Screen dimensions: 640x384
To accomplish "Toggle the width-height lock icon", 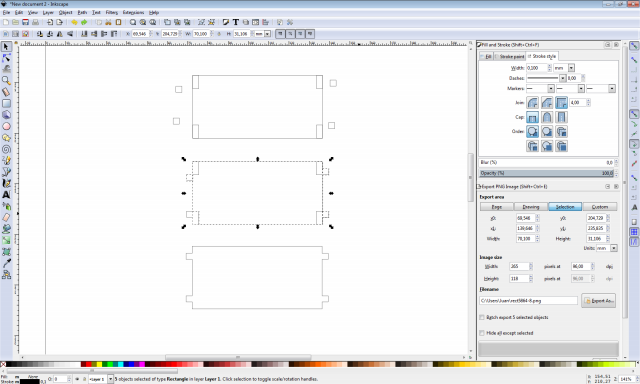I will [x=219, y=34].
